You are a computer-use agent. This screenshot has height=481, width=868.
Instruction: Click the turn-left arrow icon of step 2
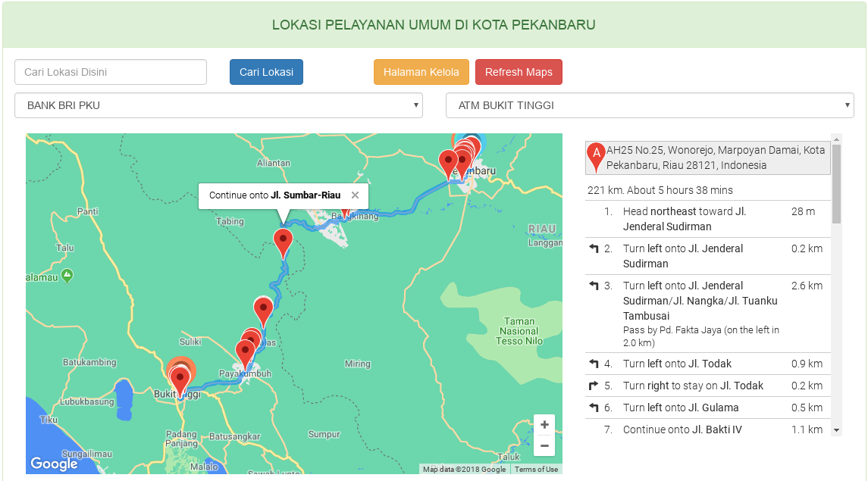pyautogui.click(x=594, y=248)
